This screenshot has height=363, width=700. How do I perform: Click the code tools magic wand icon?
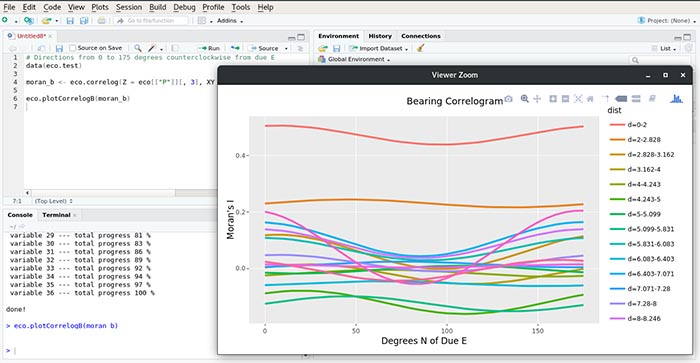click(152, 48)
